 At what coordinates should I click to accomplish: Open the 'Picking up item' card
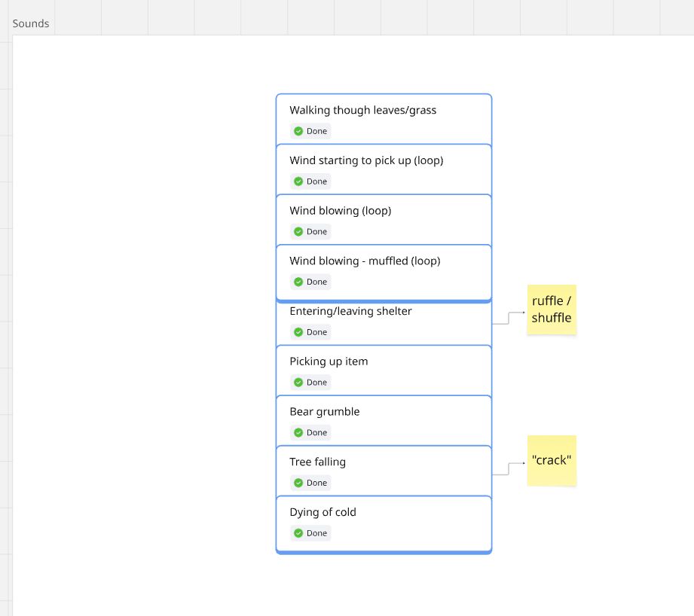(384, 371)
